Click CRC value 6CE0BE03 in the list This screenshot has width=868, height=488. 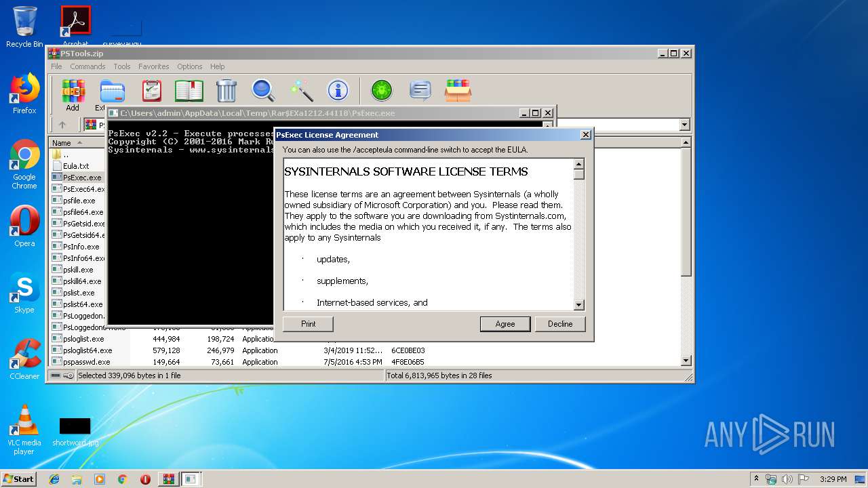[x=408, y=350]
